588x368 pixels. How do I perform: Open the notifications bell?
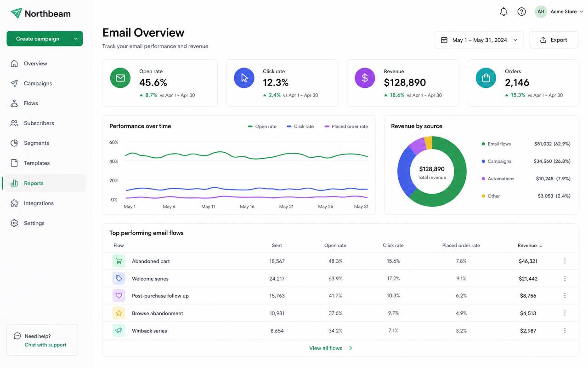pos(503,12)
